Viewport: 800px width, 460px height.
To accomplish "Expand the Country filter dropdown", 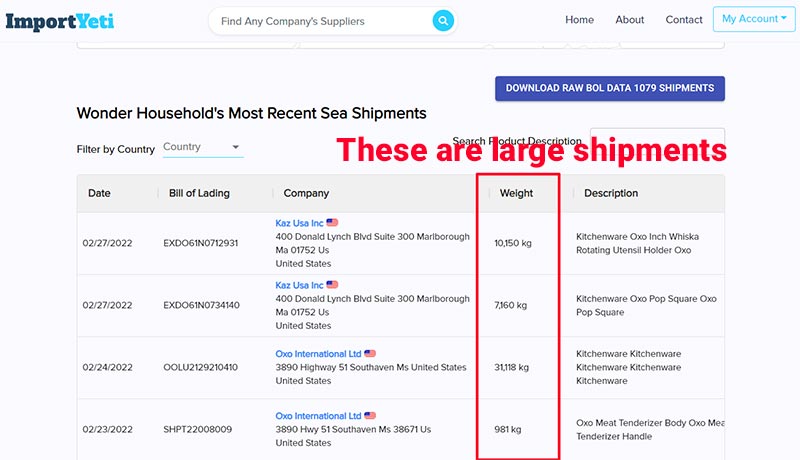I will click(x=203, y=147).
